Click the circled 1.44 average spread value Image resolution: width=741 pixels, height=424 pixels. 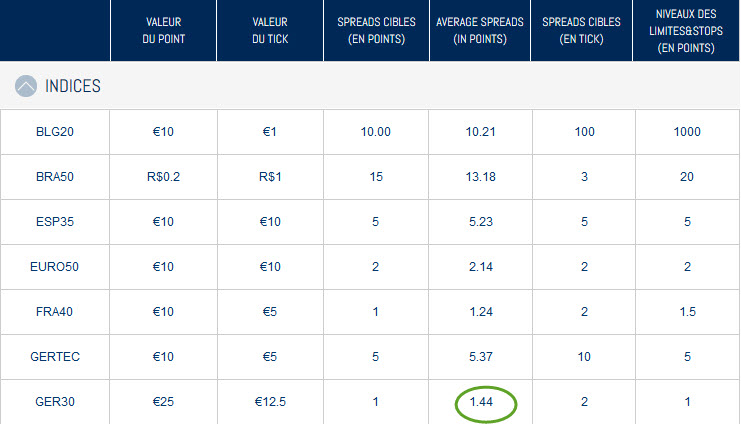click(x=486, y=404)
